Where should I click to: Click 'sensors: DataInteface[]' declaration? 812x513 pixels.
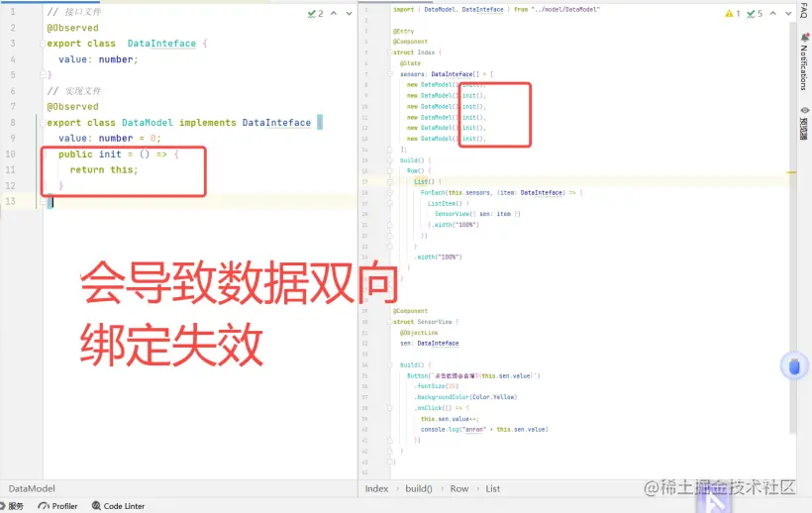pyautogui.click(x=439, y=74)
